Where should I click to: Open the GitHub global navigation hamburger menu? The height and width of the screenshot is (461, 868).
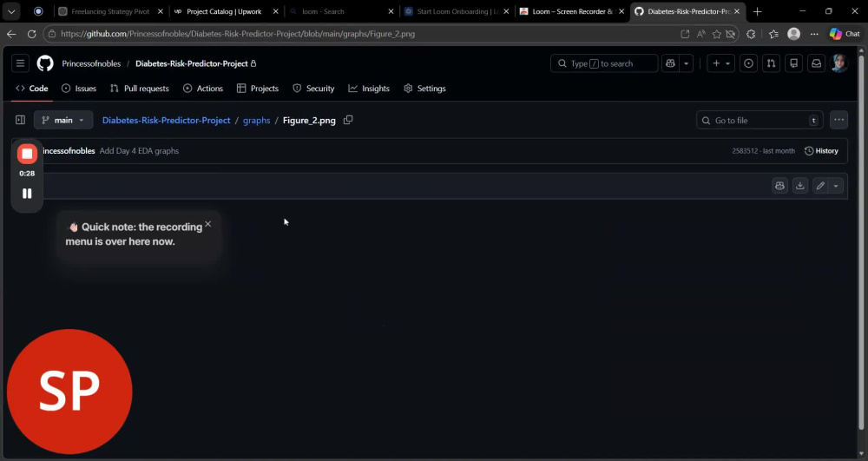click(x=21, y=63)
